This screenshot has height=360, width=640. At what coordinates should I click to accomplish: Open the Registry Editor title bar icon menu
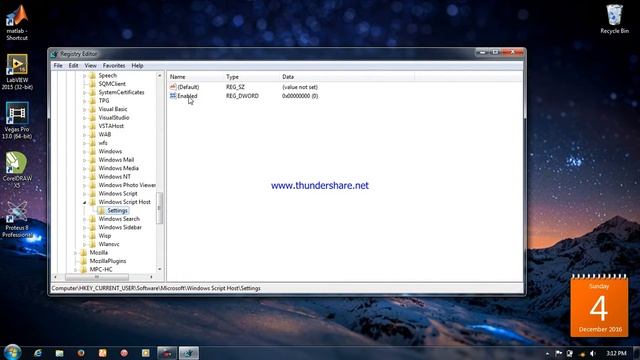pyautogui.click(x=54, y=54)
